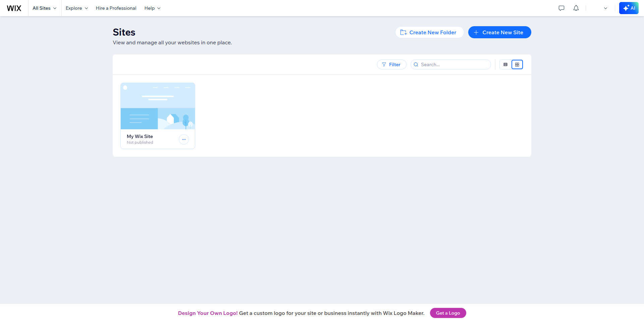Click the Not published status text

click(140, 142)
